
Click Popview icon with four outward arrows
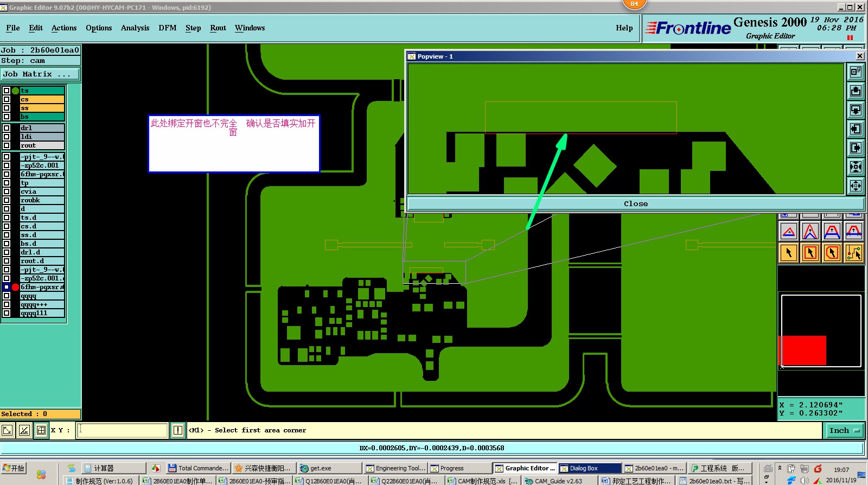click(856, 186)
